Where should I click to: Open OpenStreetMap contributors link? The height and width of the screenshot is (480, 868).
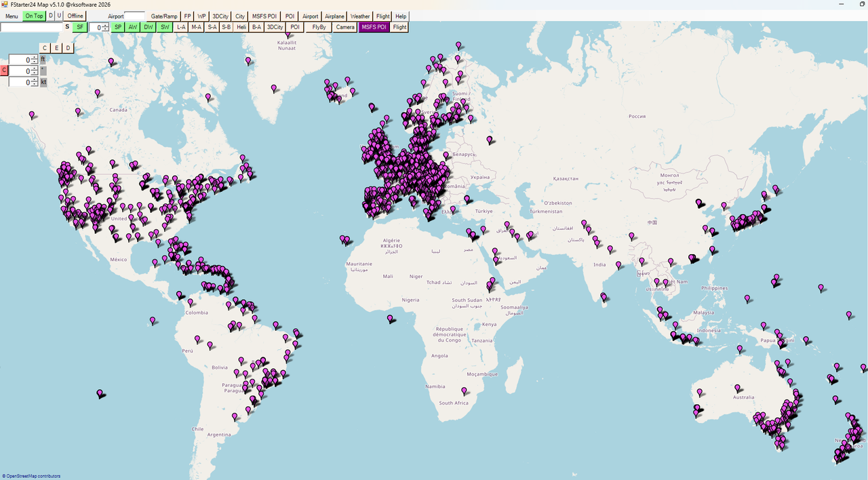pos(31,476)
